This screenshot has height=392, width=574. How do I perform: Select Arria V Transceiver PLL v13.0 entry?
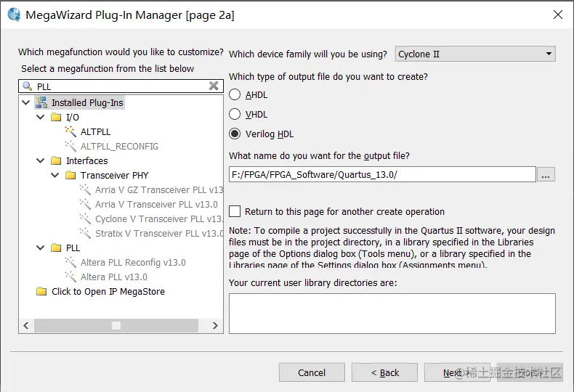point(156,204)
